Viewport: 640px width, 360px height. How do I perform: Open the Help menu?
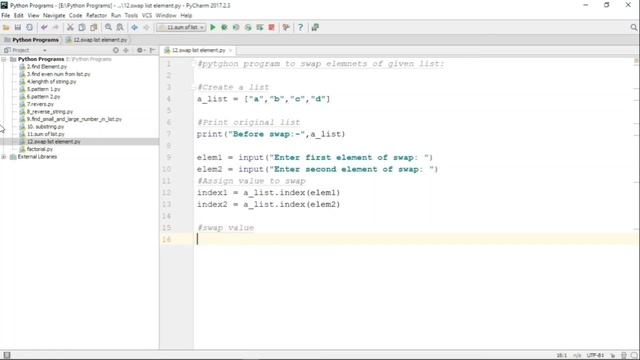click(x=186, y=16)
